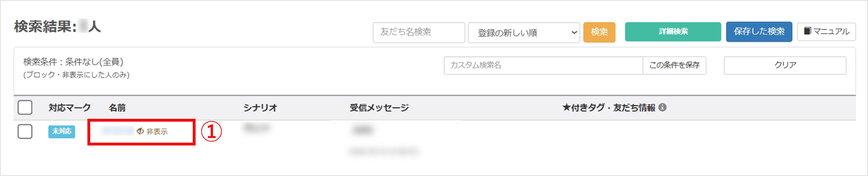Click the 非表示 eye-slash icon
The image size is (868, 176).
pos(140,131)
